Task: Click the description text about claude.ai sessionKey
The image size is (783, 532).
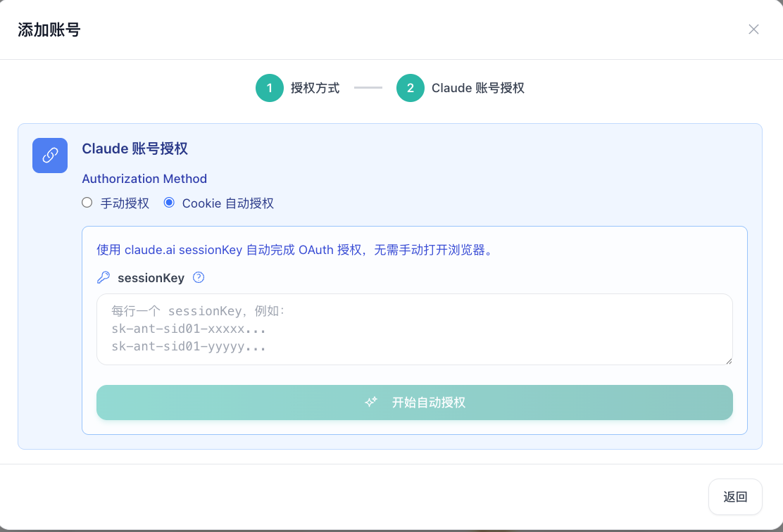Action: coord(294,250)
